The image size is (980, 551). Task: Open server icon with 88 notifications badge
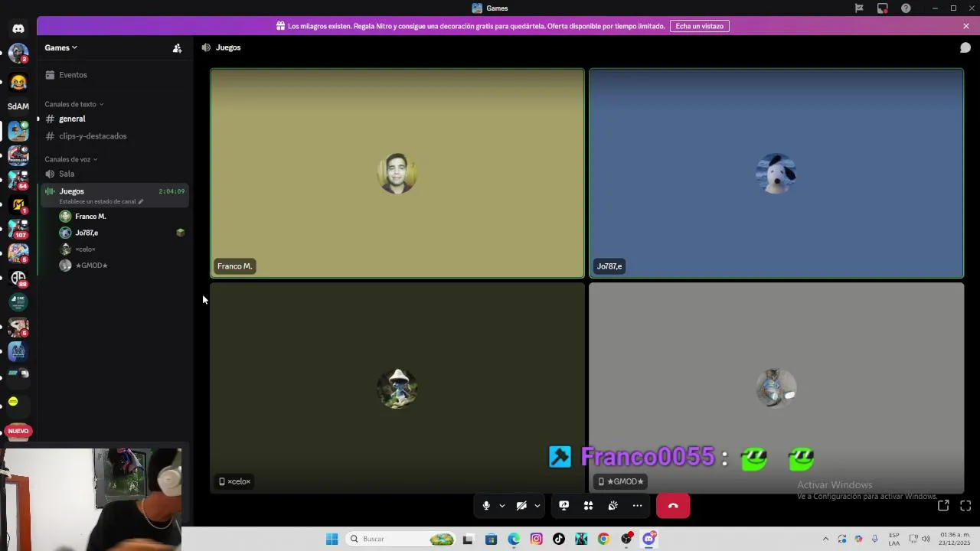pos(18,278)
